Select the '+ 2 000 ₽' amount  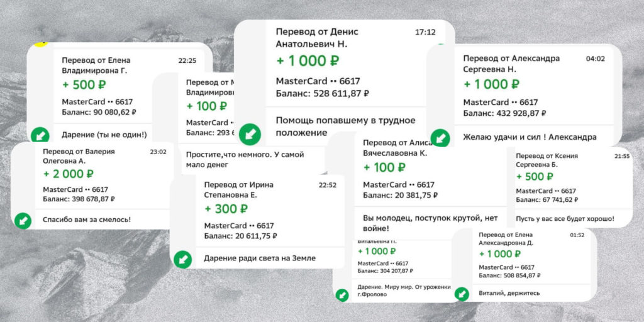(69, 174)
